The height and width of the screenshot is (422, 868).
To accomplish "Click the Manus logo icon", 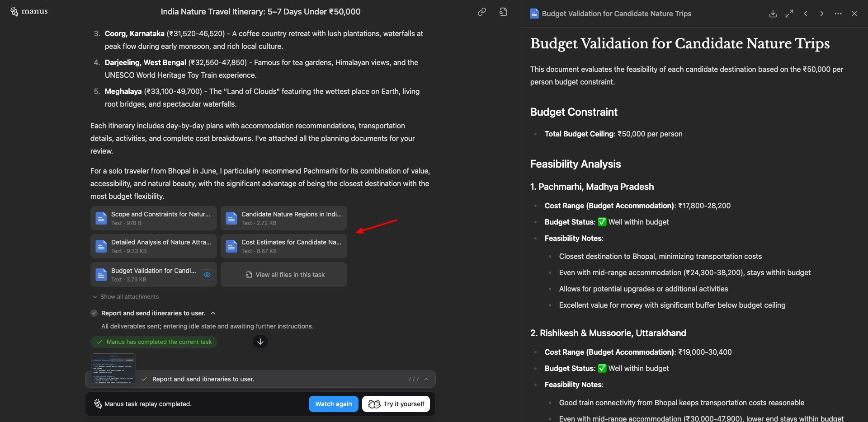I will tap(14, 12).
